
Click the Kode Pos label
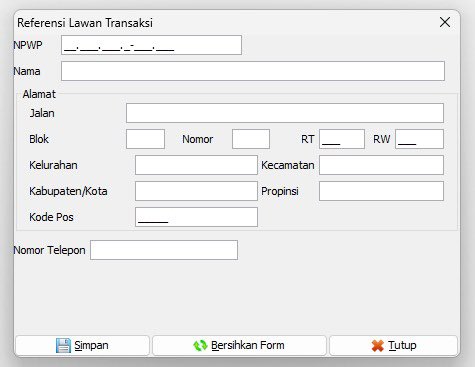[x=51, y=217]
